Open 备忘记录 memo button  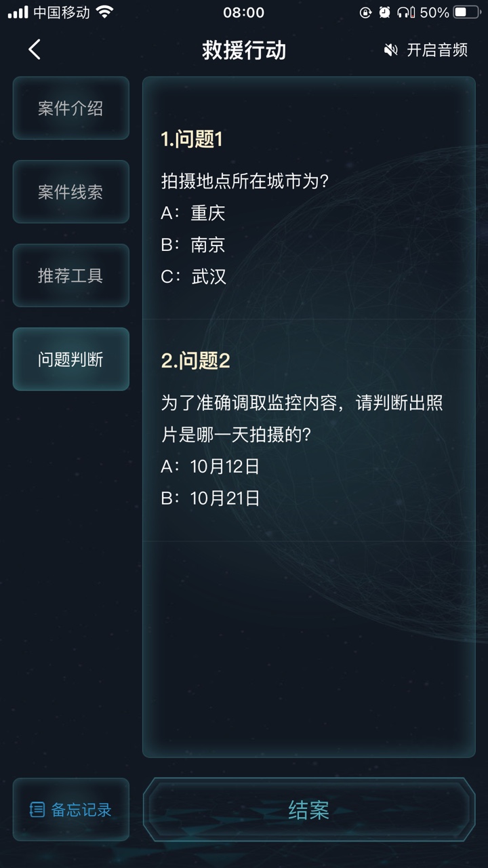(70, 809)
